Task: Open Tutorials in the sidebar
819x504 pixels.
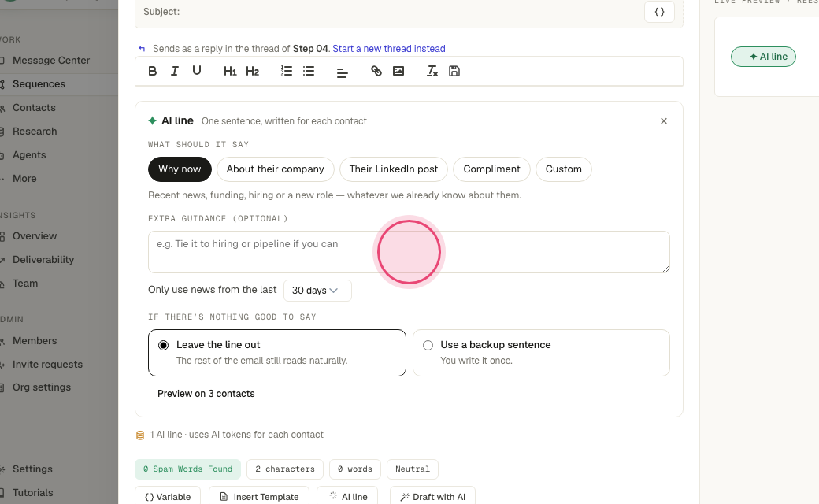Action: click(x=33, y=492)
